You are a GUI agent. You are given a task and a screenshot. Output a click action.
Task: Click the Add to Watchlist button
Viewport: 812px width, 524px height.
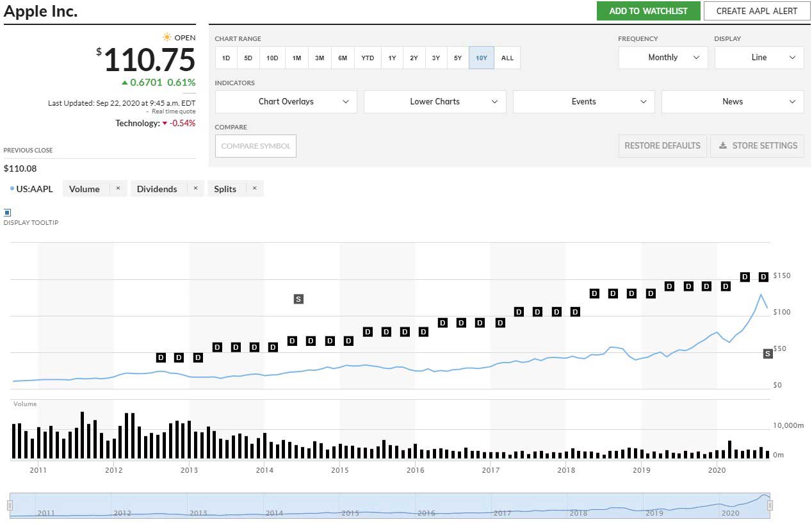click(x=648, y=11)
